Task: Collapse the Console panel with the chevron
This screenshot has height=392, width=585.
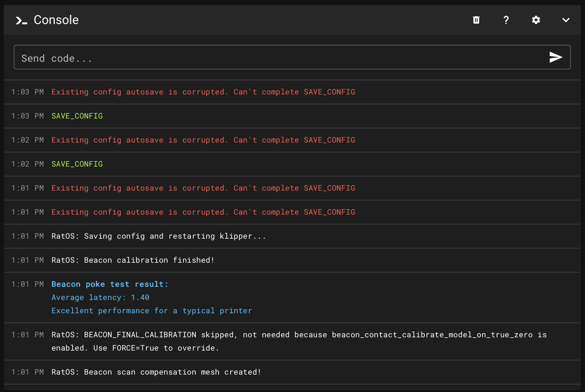Action: tap(565, 19)
